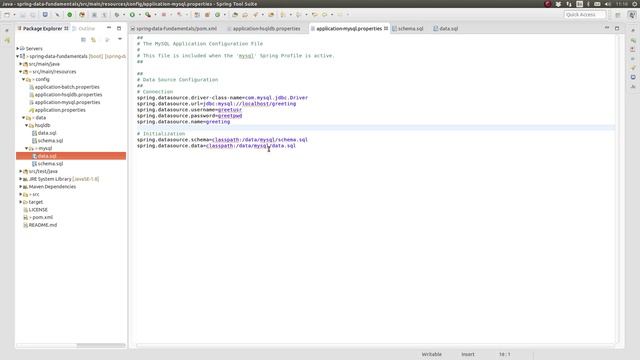Open the Debug configurations dropdown arrow
This screenshot has height=360, width=640.
pos(124,15)
